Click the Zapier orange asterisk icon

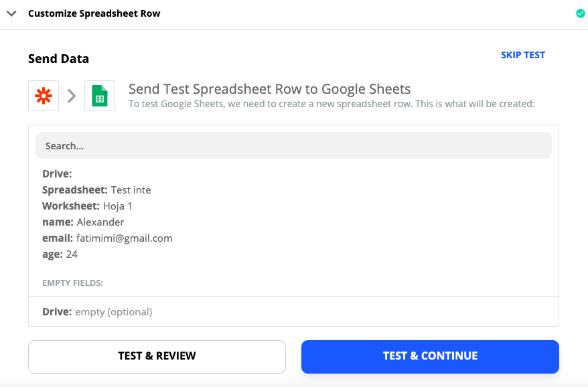coord(44,96)
